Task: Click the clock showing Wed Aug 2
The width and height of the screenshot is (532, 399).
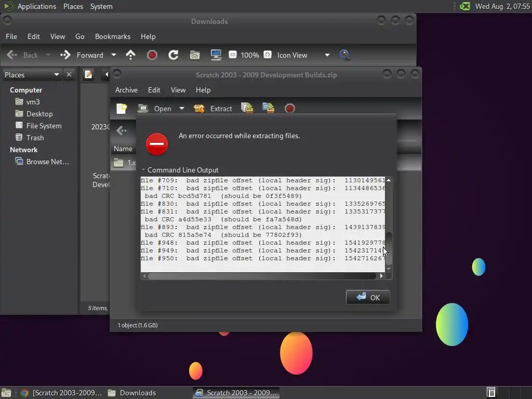Action: (x=502, y=6)
